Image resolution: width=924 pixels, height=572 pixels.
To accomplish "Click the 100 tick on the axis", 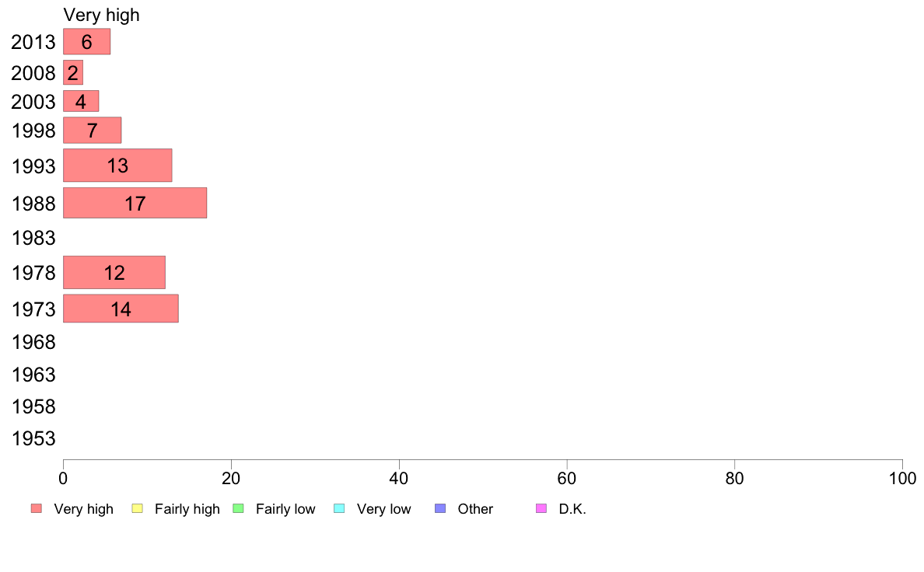I will [902, 478].
